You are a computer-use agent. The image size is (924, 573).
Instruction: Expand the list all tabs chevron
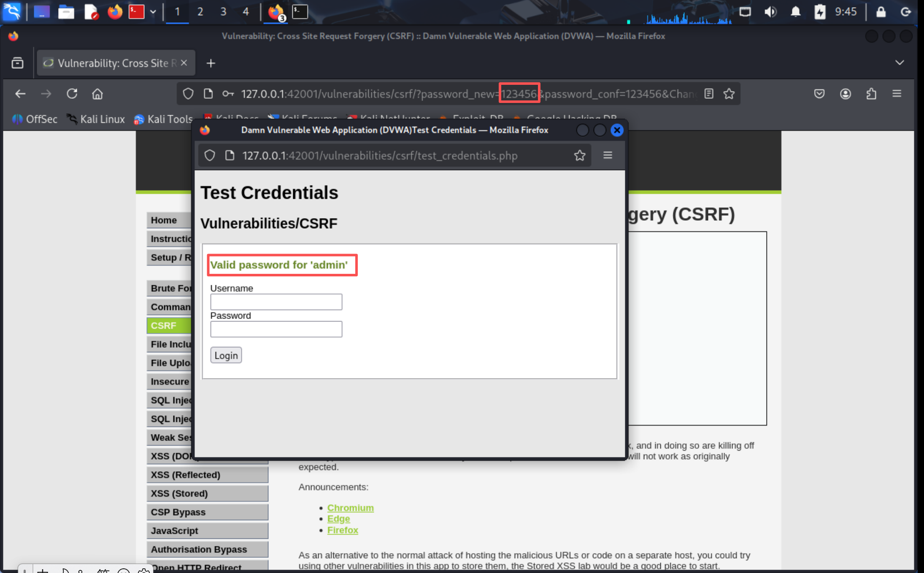pyautogui.click(x=900, y=63)
